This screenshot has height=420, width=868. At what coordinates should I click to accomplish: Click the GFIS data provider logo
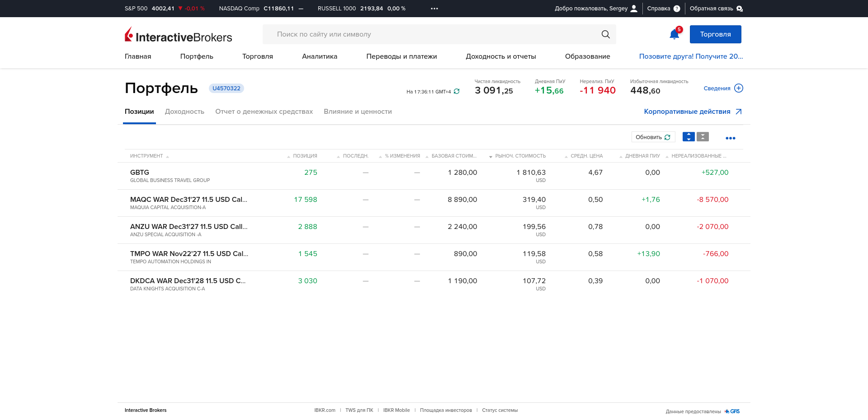click(732, 411)
